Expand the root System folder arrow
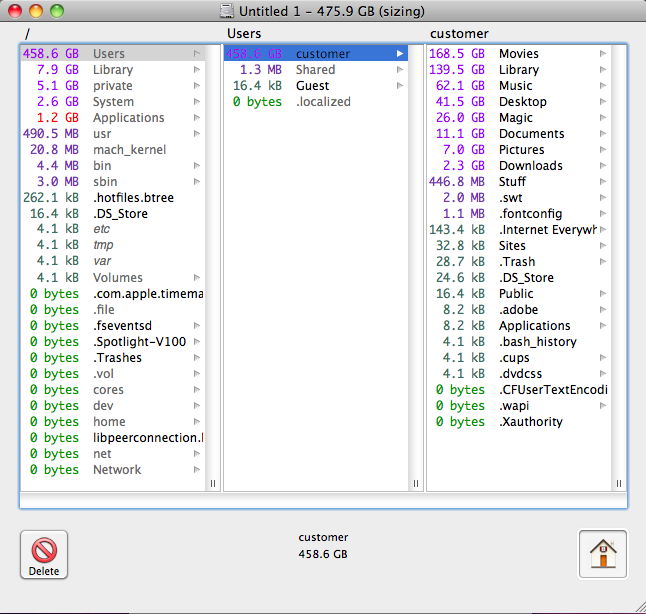646x614 pixels. (197, 101)
